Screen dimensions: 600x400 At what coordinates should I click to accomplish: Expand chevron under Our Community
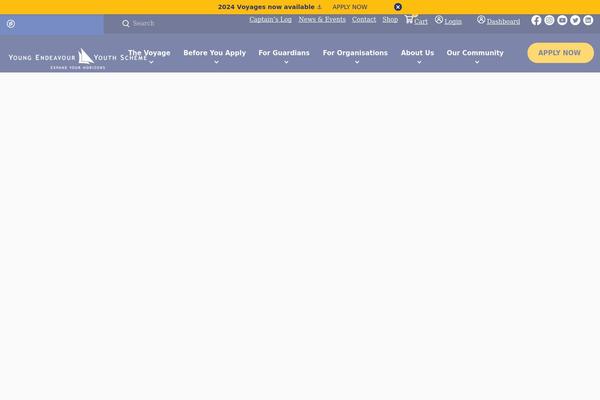click(477, 62)
